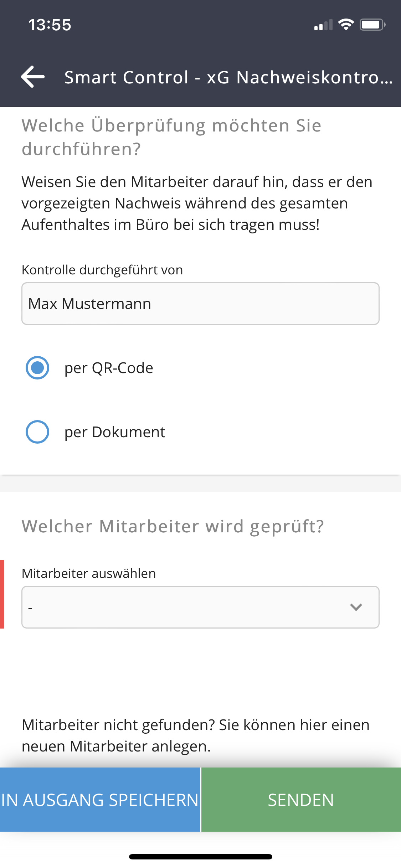
Task: Click the 'per Dokument' label text
Action: coord(115,432)
